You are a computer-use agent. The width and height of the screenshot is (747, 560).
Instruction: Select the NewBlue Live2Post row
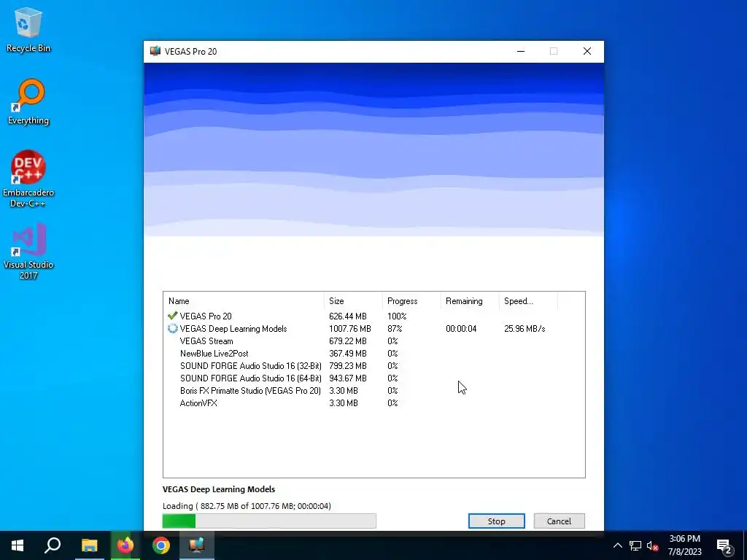(374, 354)
